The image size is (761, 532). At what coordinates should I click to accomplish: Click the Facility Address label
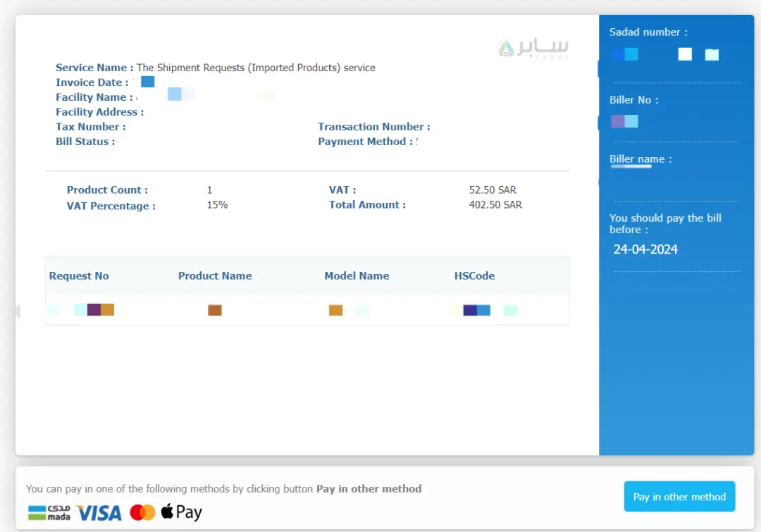pos(99,112)
